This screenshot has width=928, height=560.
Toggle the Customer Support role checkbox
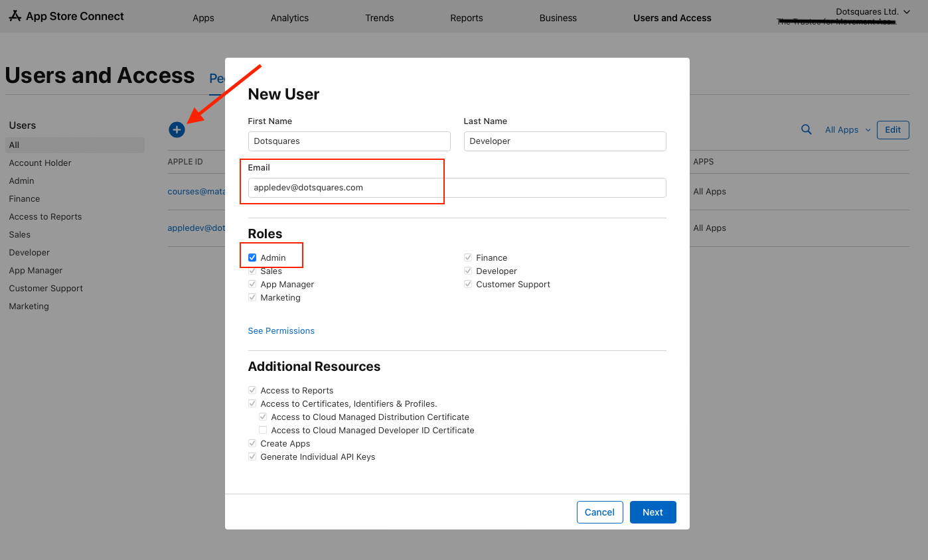click(x=468, y=284)
